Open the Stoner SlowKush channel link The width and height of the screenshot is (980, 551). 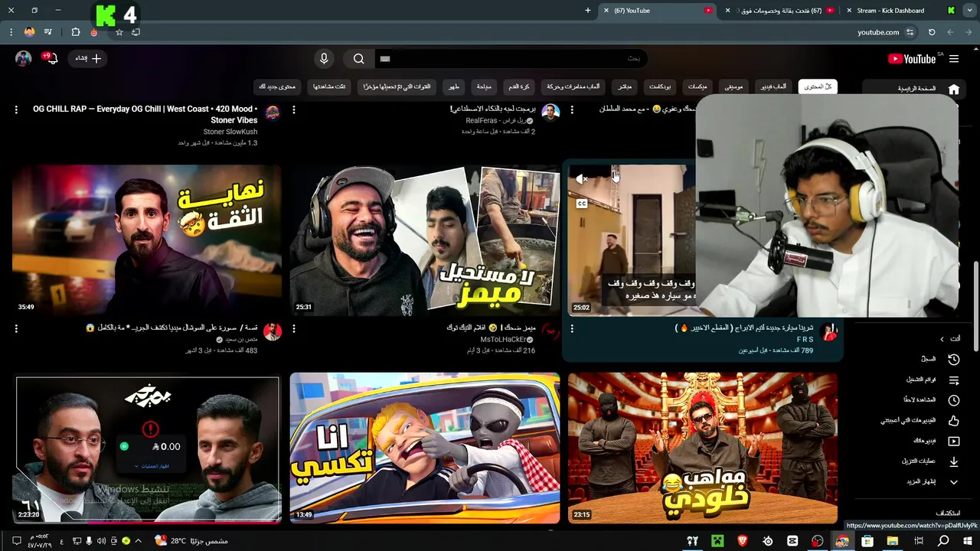point(230,132)
